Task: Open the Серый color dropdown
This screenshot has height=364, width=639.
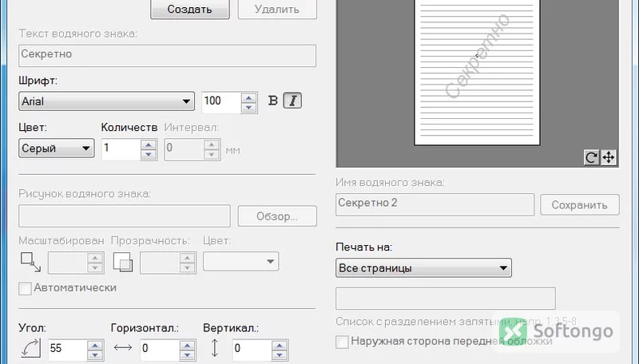Action: coord(56,148)
